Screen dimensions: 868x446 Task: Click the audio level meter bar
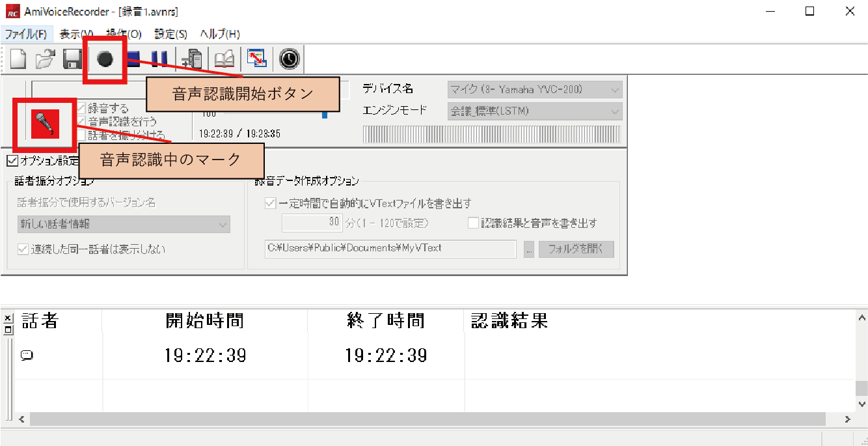coord(491,135)
